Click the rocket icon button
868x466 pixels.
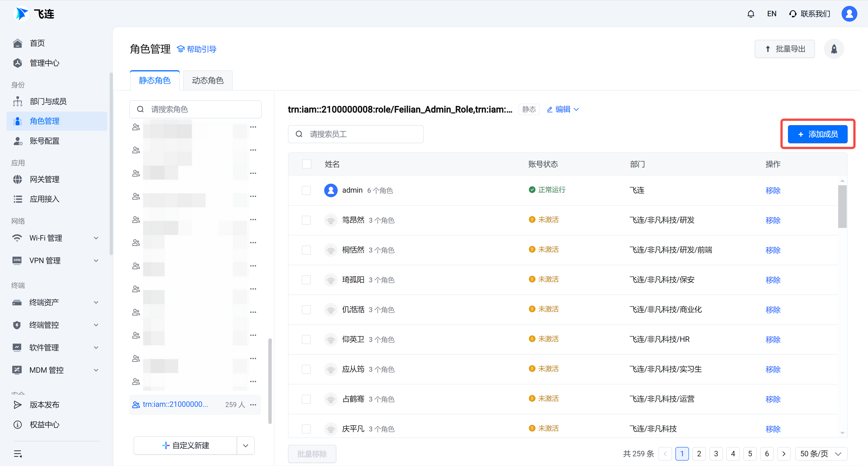[x=834, y=49]
